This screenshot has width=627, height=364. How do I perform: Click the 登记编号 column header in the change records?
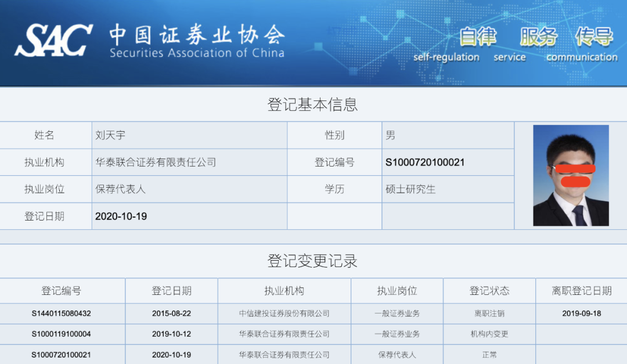click(x=61, y=291)
